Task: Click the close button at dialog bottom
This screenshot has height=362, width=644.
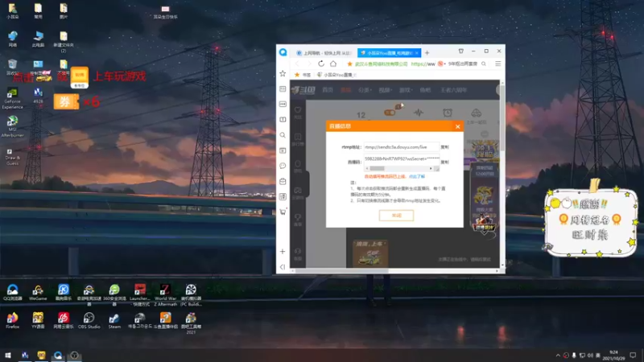Action: 396,216
